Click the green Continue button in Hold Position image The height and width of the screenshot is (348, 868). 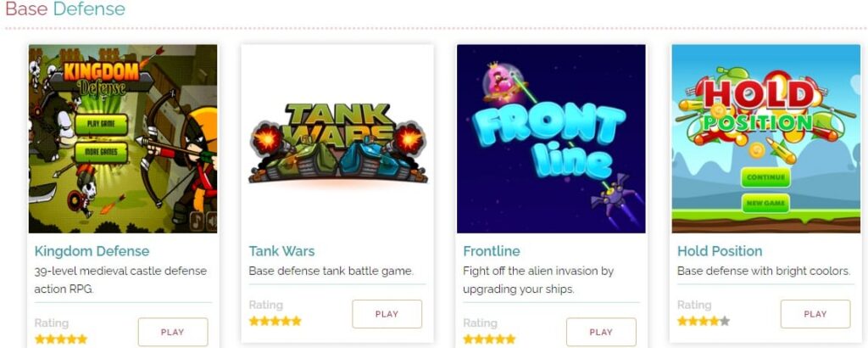pos(765,177)
